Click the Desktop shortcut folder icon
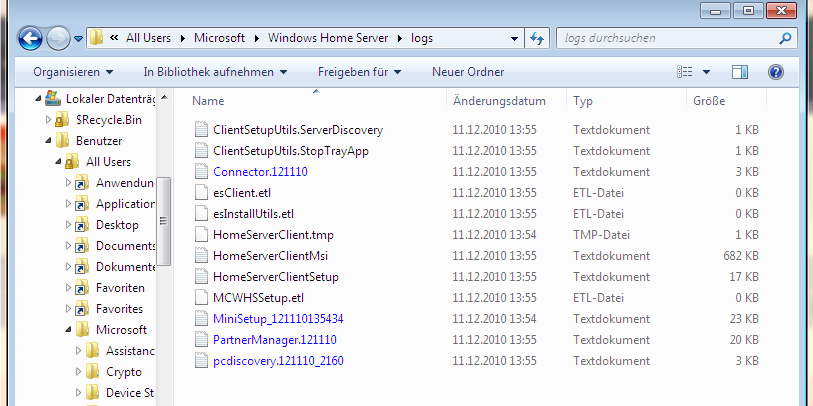813x406 pixels. click(x=82, y=225)
